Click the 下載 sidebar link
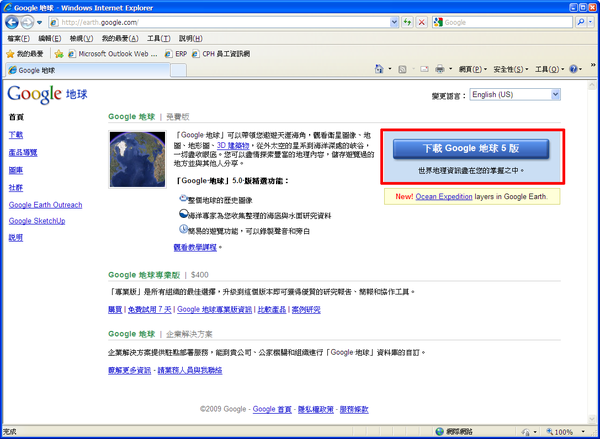The image size is (600, 439). pyautogui.click(x=16, y=135)
